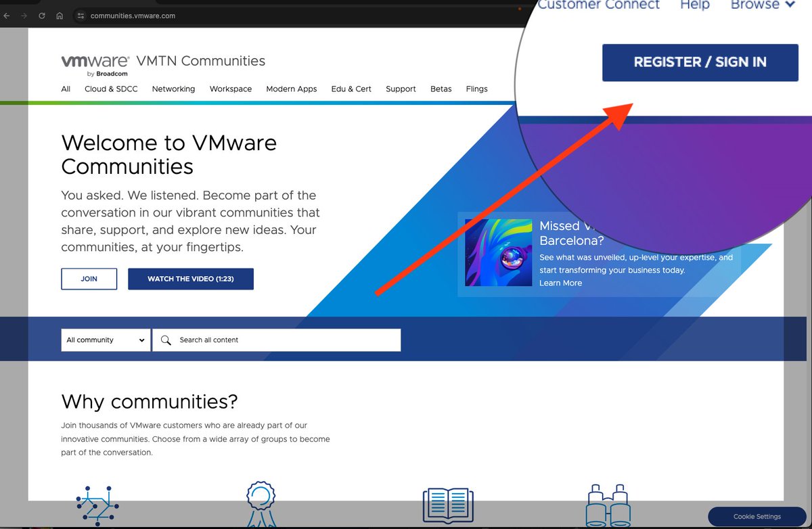Reload the page with refresh icon
The height and width of the screenshot is (529, 812).
(42, 16)
